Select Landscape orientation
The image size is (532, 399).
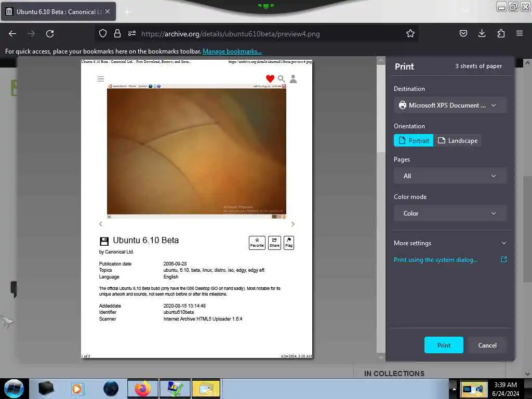point(458,140)
